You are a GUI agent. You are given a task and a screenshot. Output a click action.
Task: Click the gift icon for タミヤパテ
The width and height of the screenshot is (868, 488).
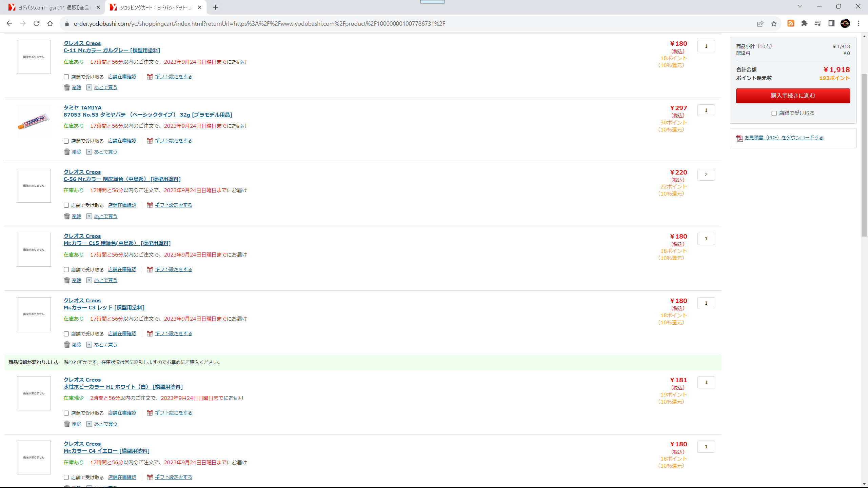(x=150, y=141)
